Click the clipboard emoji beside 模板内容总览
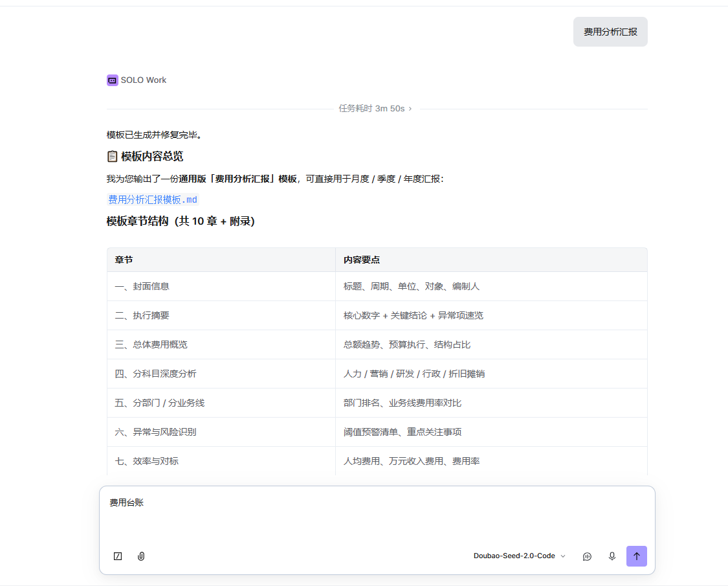This screenshot has width=728, height=586. pos(113,157)
